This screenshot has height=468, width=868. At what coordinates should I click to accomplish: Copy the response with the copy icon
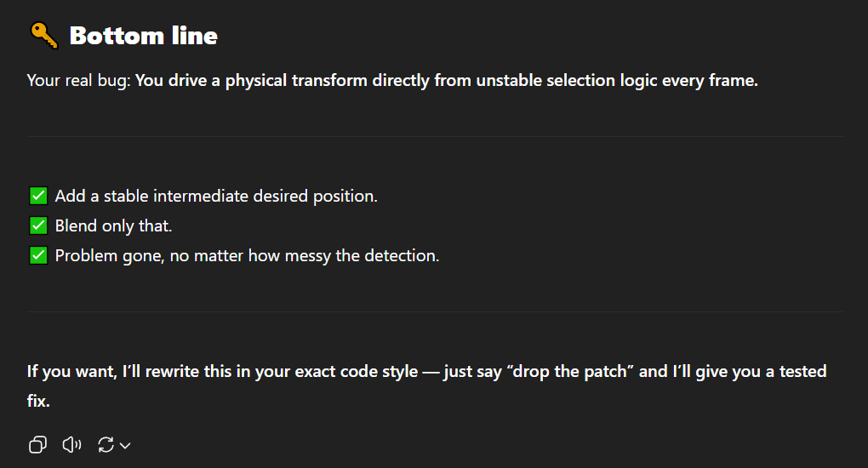pyautogui.click(x=37, y=445)
